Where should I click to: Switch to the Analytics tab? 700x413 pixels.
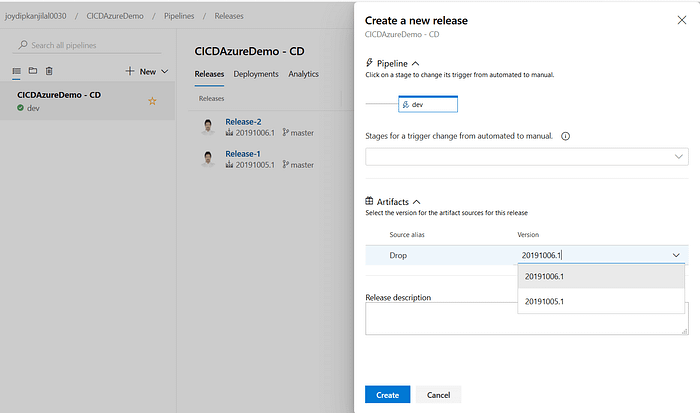pyautogui.click(x=303, y=74)
